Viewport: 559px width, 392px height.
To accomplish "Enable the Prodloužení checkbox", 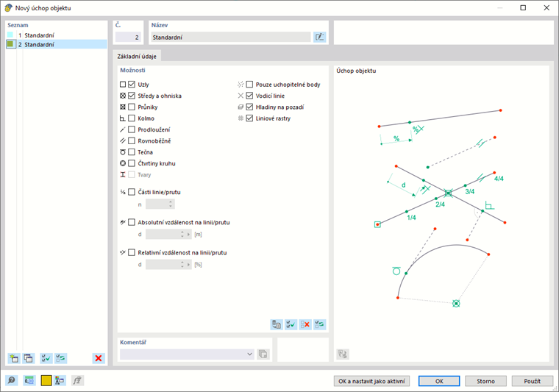I will click(132, 129).
